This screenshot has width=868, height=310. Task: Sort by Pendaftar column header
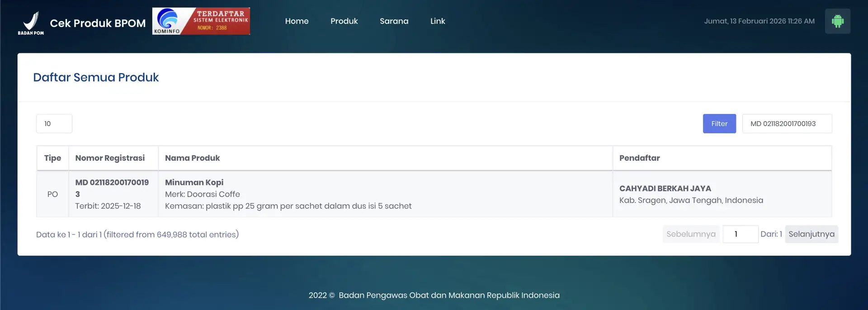click(x=722, y=158)
